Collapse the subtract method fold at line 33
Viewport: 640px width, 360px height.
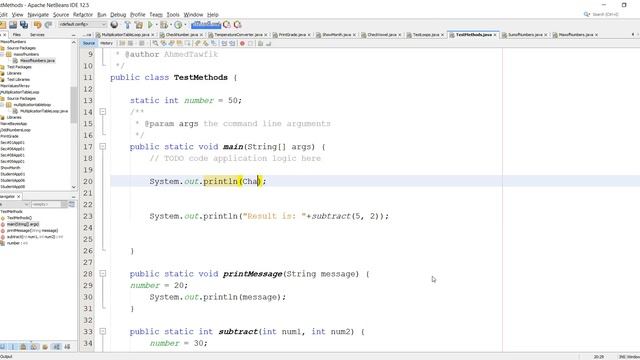tap(103, 331)
